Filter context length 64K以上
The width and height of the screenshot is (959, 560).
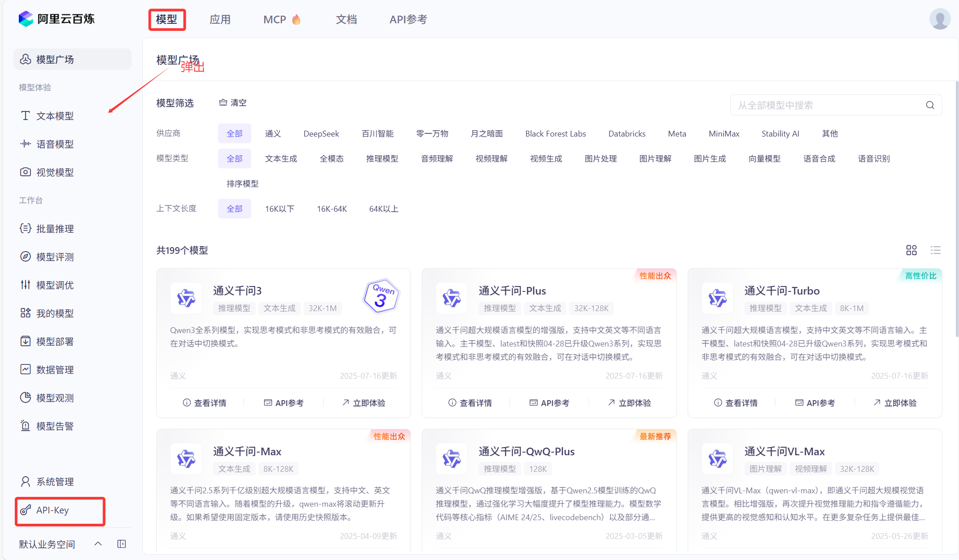[x=384, y=209]
